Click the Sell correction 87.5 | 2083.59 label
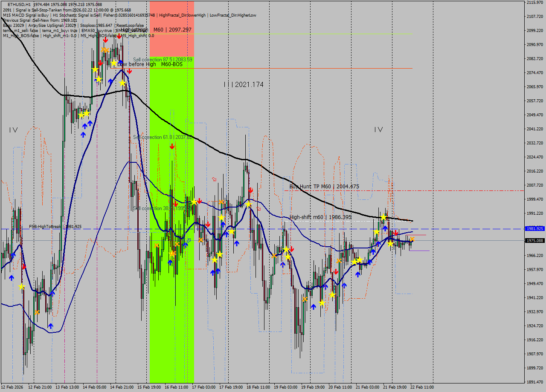Image resolution: width=546 pixels, height=392 pixels. coord(163,59)
